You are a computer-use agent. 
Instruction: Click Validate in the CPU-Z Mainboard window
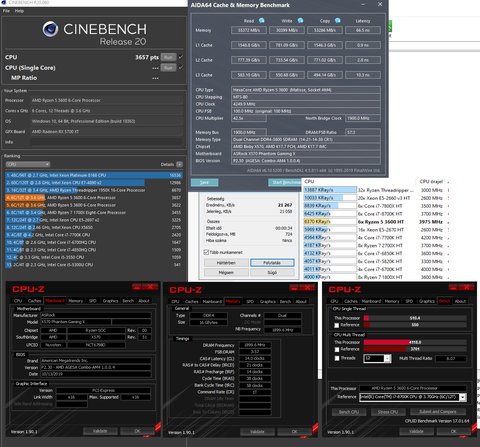(x=100, y=431)
